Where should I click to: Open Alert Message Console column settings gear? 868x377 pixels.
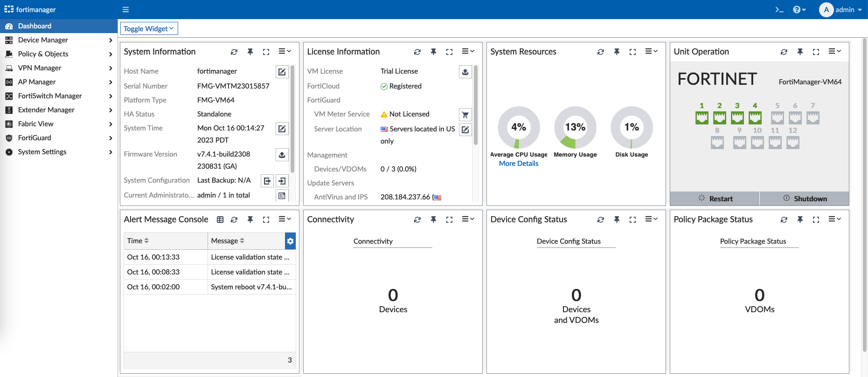[x=290, y=241]
